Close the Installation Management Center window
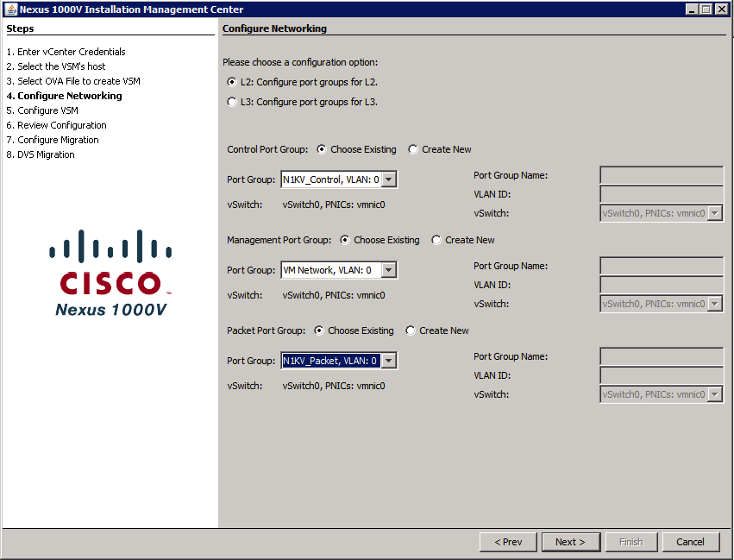The height and width of the screenshot is (560, 734). [x=721, y=9]
